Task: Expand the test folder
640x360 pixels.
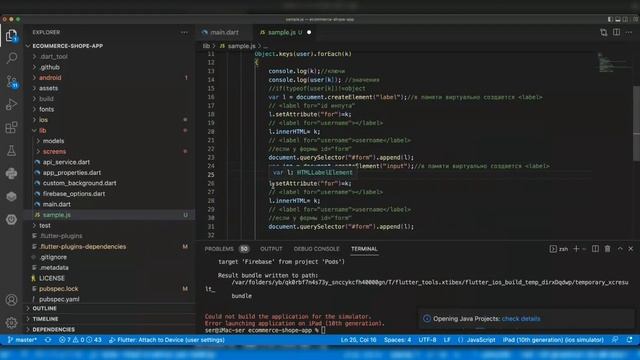Action: [x=44, y=225]
